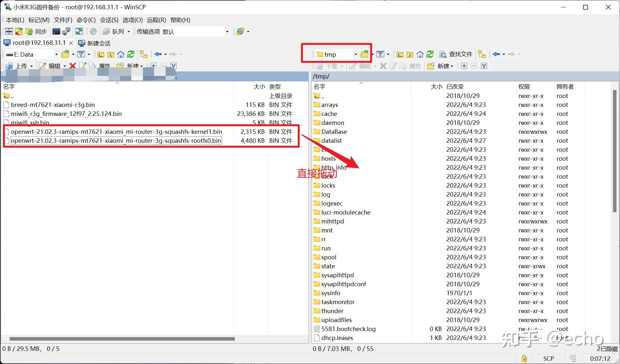The width and height of the screenshot is (620, 364).
Task: Refresh the remote /tmp panel
Action: [x=430, y=54]
